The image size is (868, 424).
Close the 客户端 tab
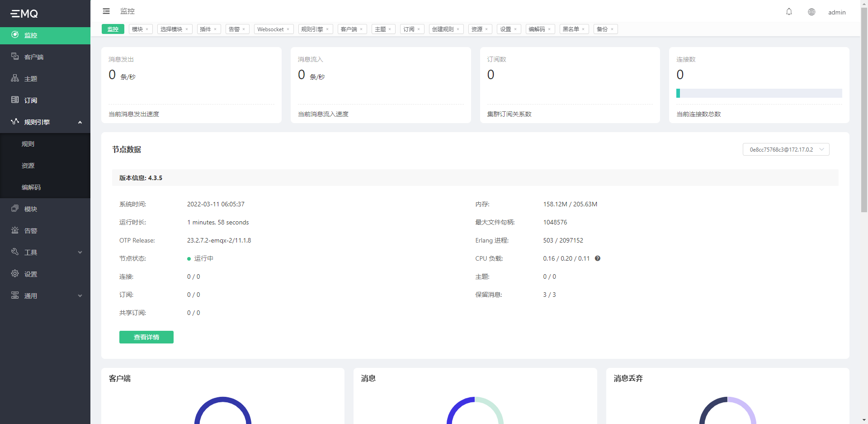point(361,29)
